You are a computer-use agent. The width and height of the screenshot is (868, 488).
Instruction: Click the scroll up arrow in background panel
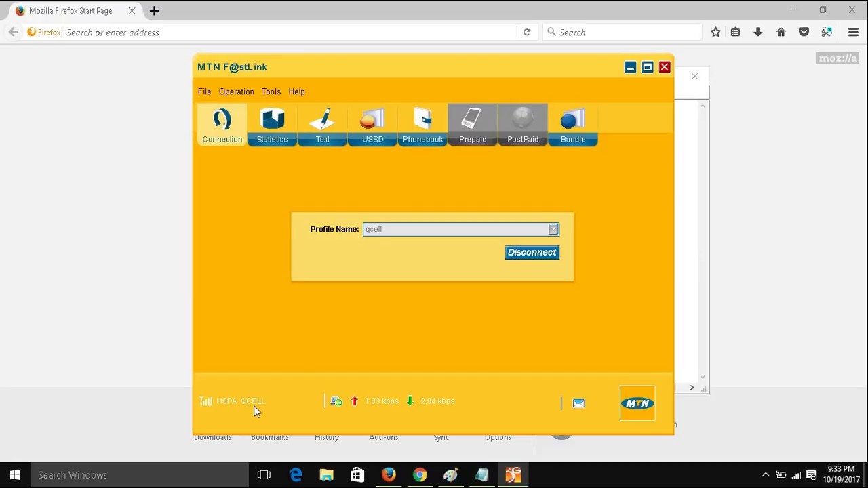coord(703,106)
